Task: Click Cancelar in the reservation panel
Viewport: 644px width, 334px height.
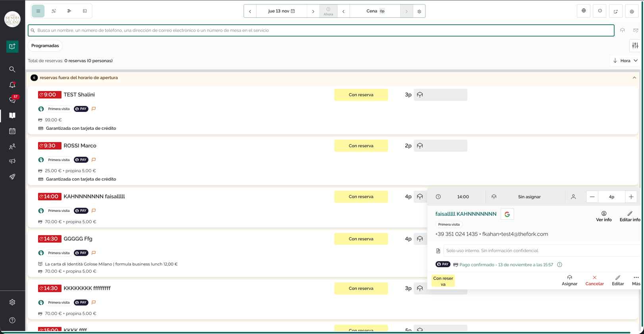Action: [x=594, y=280]
